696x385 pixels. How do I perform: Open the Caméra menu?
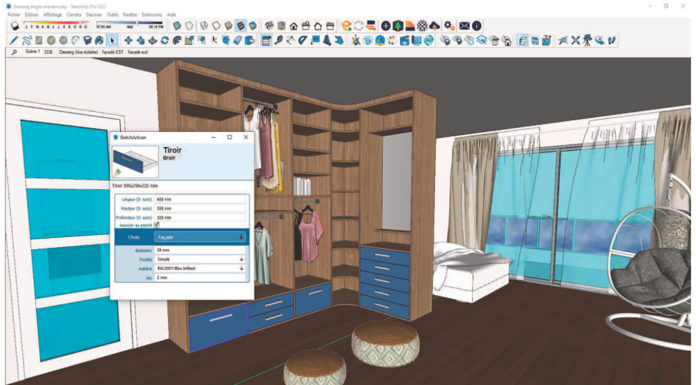(x=74, y=15)
